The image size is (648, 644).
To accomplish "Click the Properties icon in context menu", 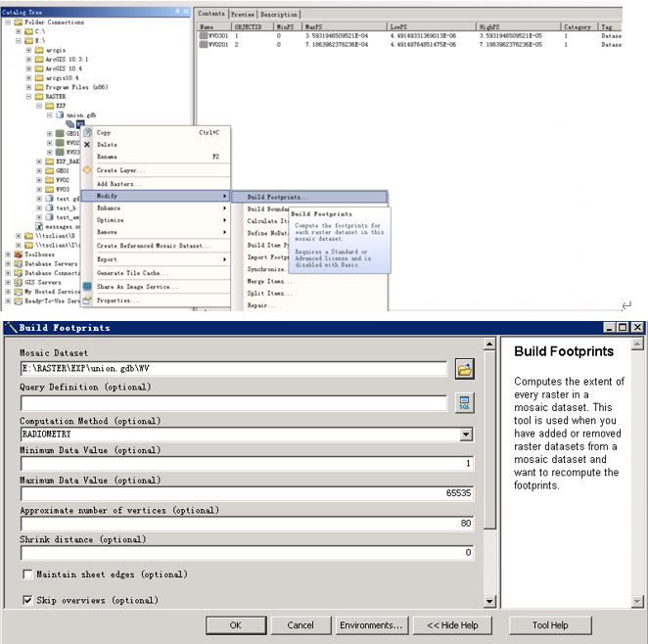I will pyautogui.click(x=87, y=300).
